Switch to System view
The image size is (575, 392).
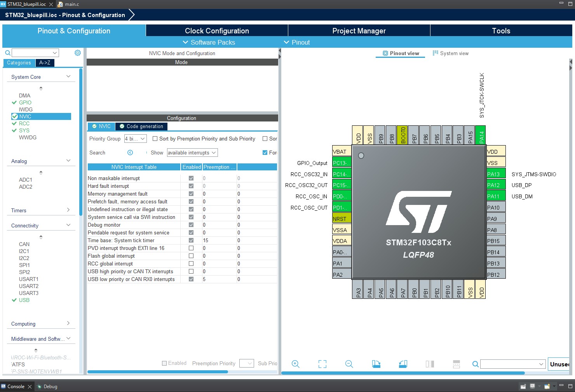tap(451, 53)
